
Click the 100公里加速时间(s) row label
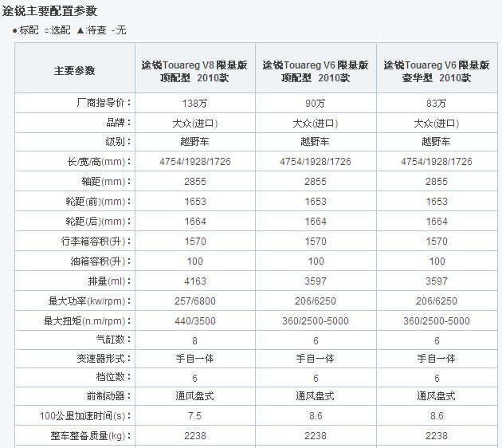tap(85, 416)
